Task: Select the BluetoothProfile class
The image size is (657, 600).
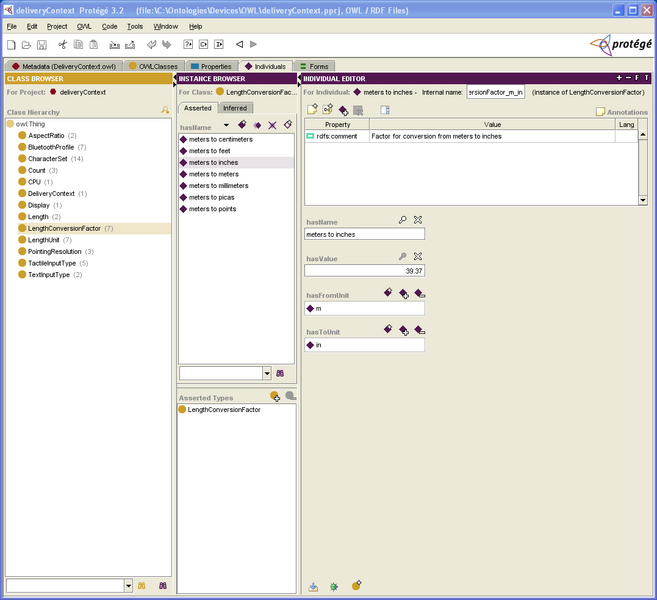Action: point(52,147)
